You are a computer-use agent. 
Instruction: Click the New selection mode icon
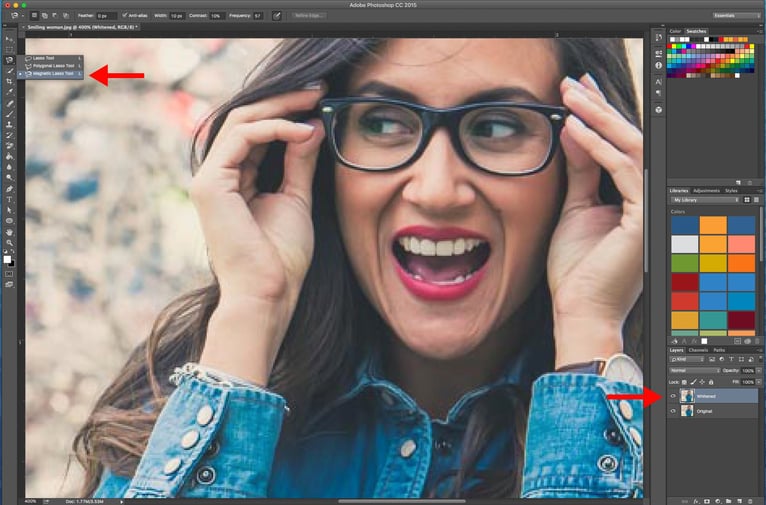point(34,16)
